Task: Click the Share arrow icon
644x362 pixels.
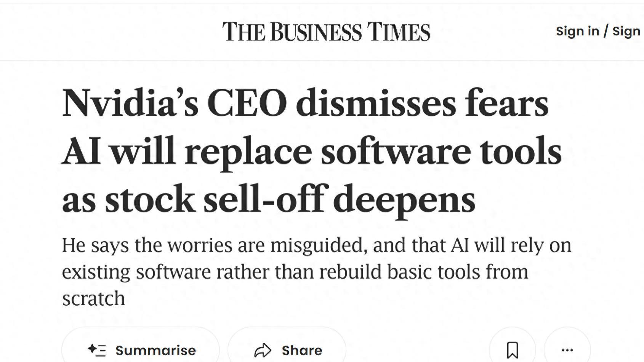Action: 263,350
